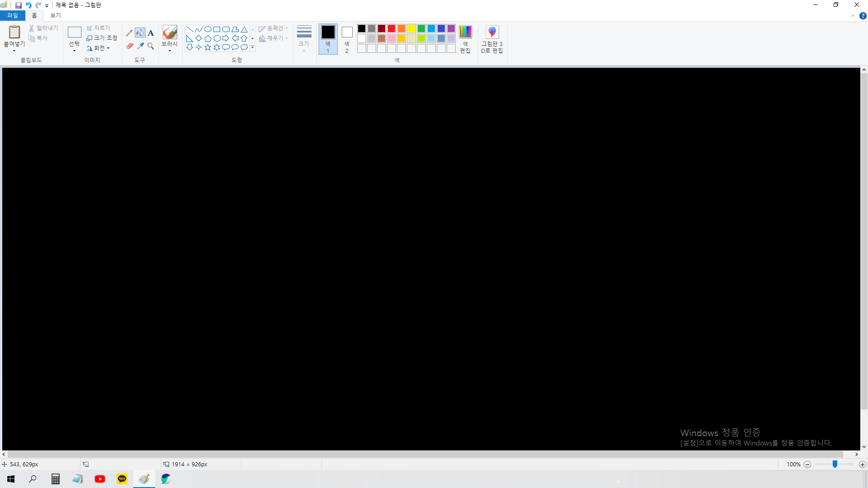Choose the Diamond shape
Image resolution: width=868 pixels, height=488 pixels.
pyautogui.click(x=199, y=38)
